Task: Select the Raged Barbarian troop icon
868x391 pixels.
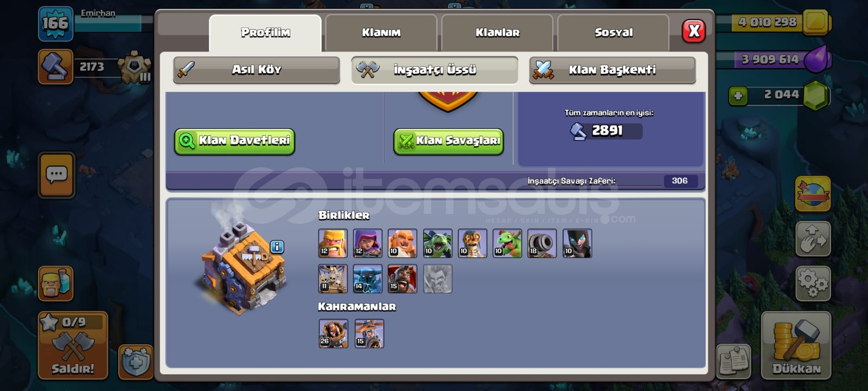Action: pos(333,243)
